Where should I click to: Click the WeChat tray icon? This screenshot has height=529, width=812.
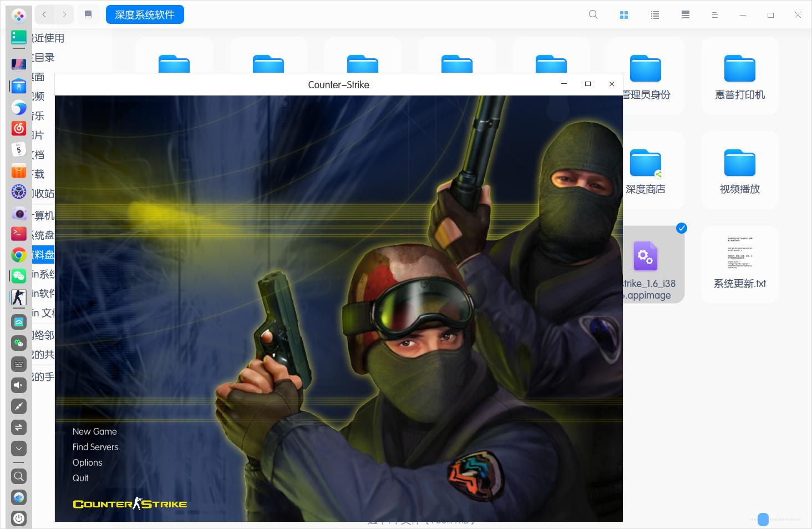click(x=19, y=343)
